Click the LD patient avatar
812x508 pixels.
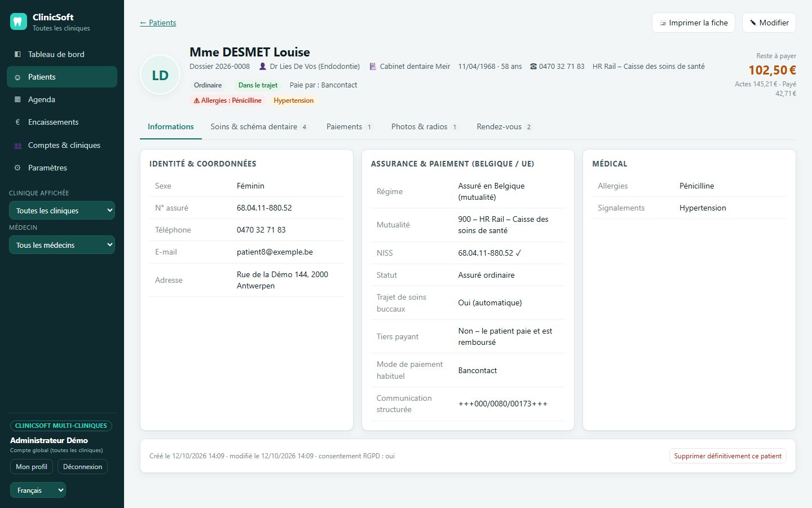[x=160, y=75]
